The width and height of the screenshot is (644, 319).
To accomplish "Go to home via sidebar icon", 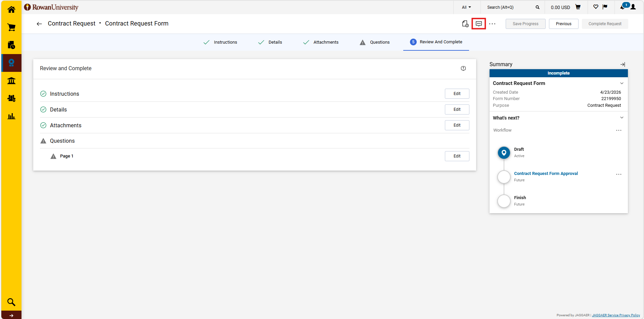I will click(x=11, y=9).
